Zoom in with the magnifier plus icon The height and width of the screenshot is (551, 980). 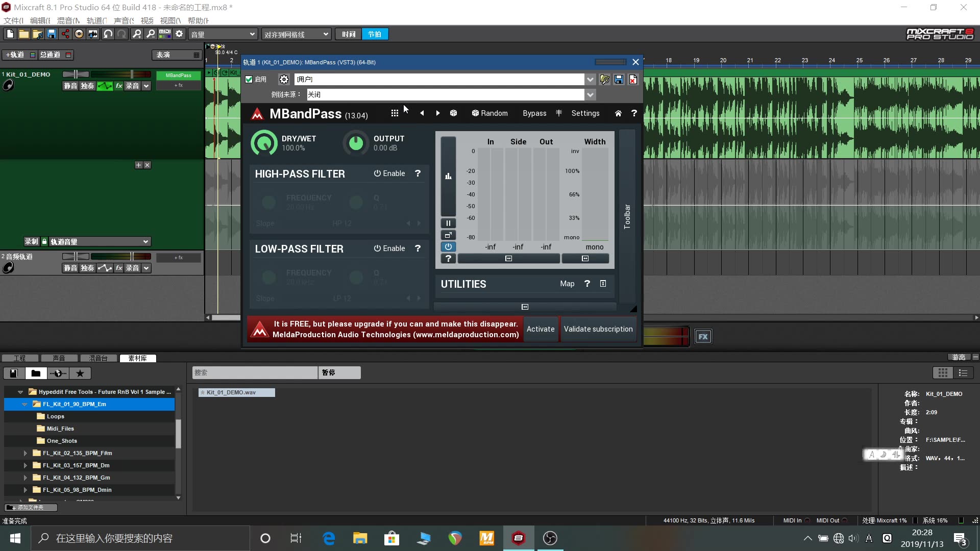(x=137, y=34)
